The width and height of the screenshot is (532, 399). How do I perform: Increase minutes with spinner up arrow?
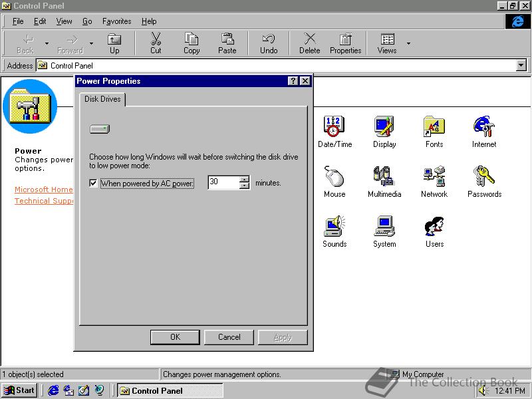(x=244, y=178)
